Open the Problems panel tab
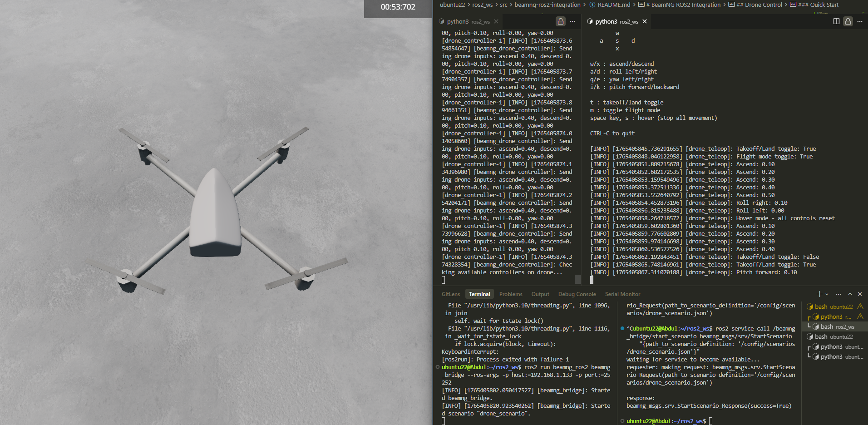The width and height of the screenshot is (868, 425). click(511, 294)
